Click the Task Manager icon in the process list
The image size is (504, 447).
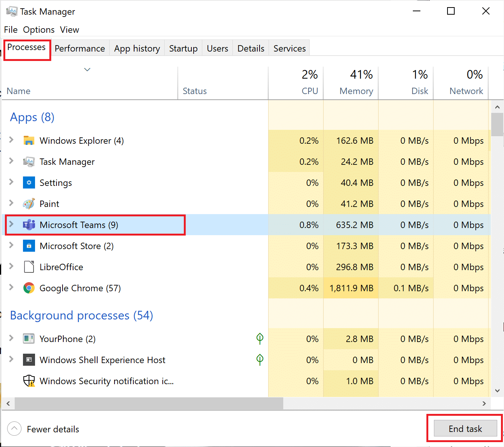tap(29, 161)
